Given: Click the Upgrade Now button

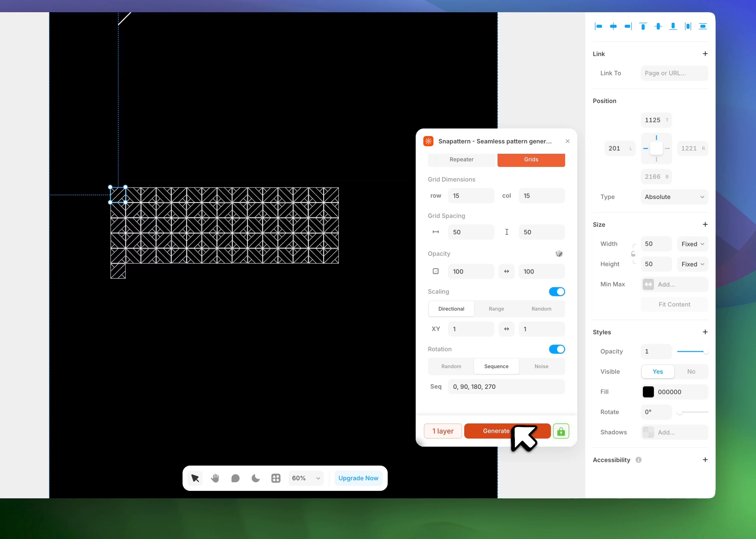Looking at the screenshot, I should tap(358, 478).
